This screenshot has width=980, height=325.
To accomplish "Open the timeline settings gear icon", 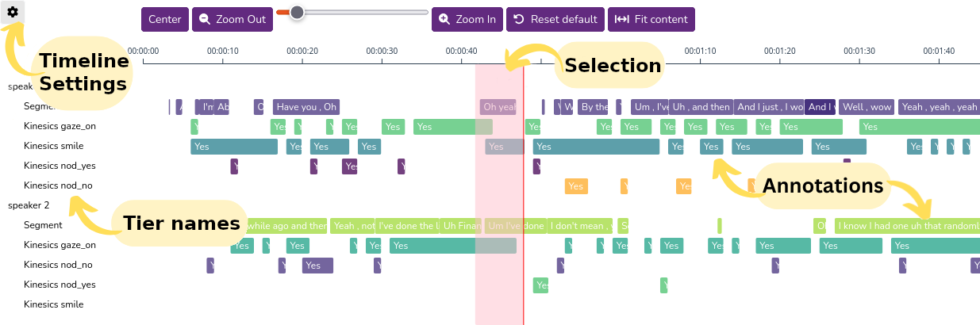I will point(13,12).
